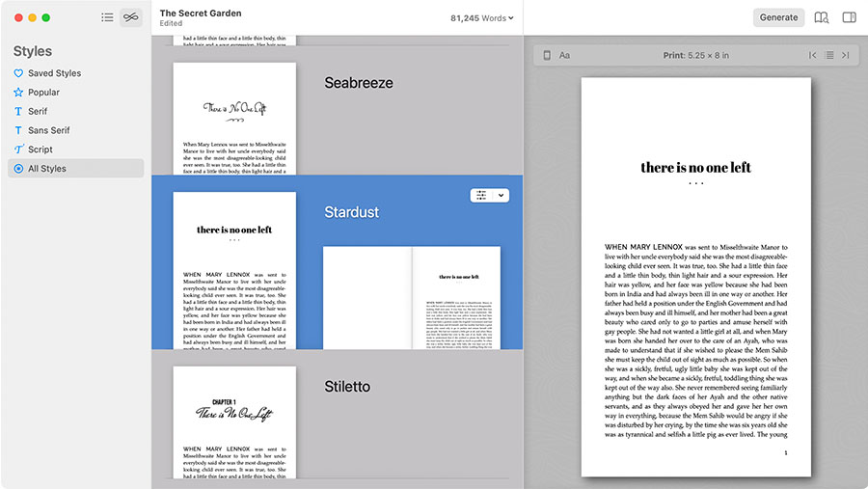
Task: Select the Styles flourish icon in toolbar
Action: coord(131,17)
